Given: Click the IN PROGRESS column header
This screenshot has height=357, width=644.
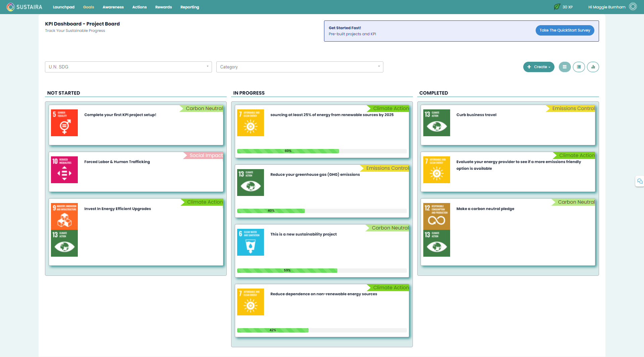Looking at the screenshot, I should click(249, 93).
